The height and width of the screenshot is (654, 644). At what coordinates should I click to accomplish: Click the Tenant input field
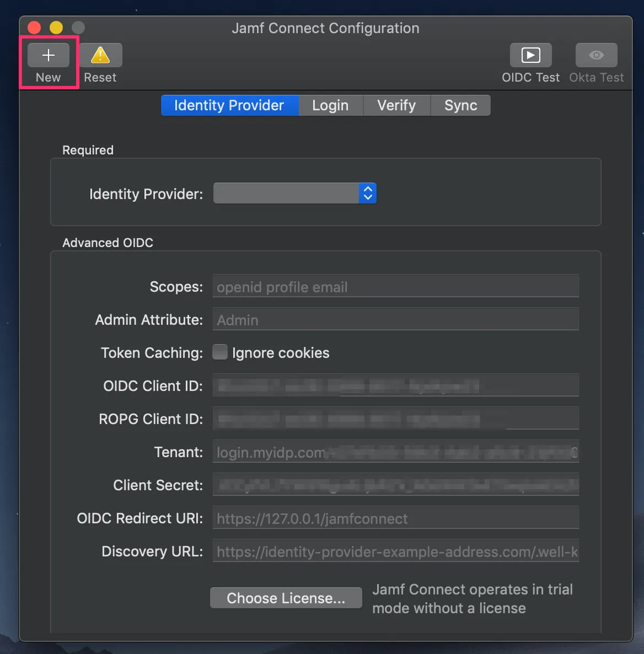coord(395,451)
